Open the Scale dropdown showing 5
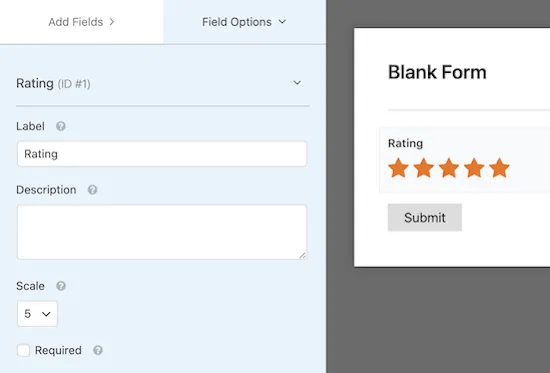550x373 pixels. click(37, 313)
